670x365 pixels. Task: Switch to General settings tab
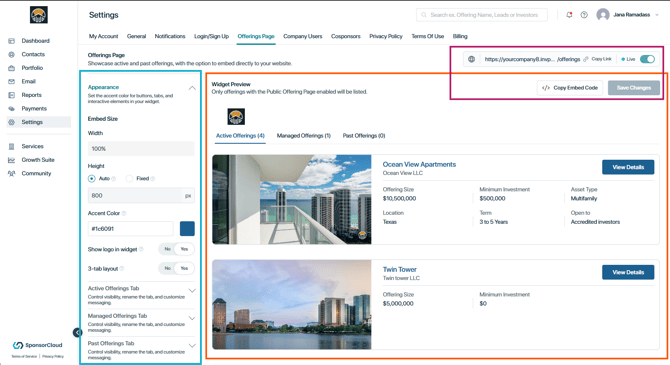(136, 36)
